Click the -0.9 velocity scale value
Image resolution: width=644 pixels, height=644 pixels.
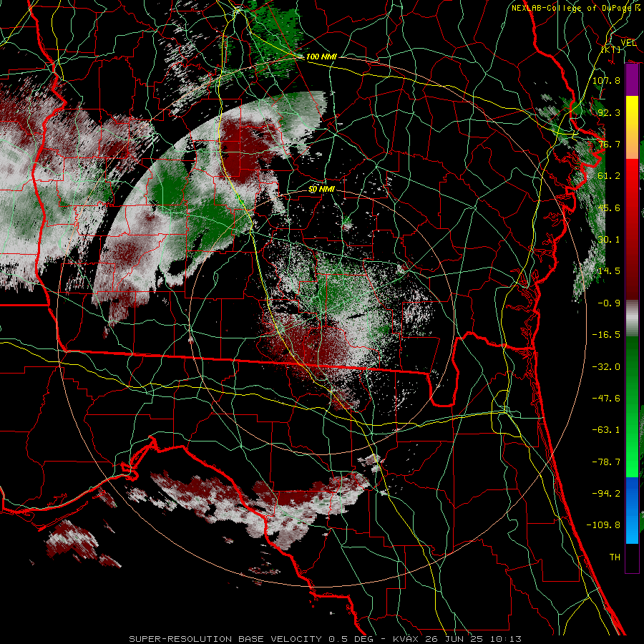[609, 303]
